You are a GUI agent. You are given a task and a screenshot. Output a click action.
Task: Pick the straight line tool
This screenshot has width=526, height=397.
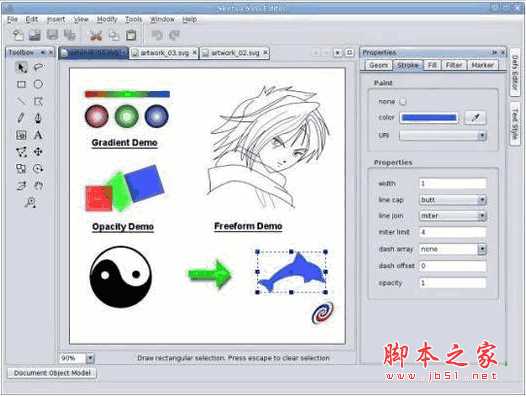click(21, 101)
